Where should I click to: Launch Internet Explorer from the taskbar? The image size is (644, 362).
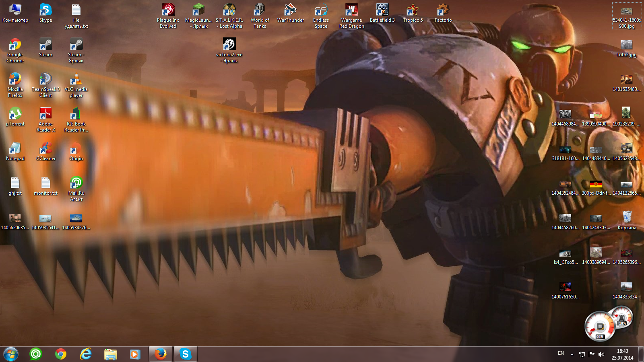click(86, 354)
